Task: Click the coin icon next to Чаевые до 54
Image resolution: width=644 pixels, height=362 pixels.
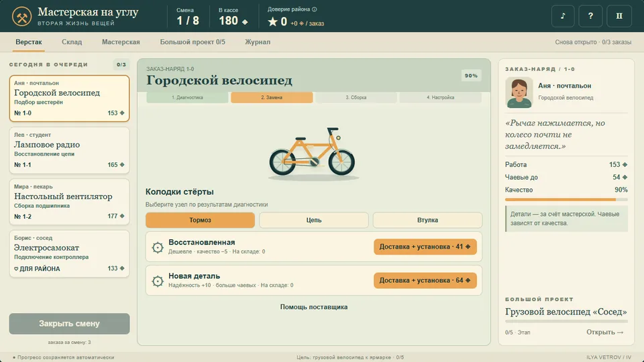Action: [x=625, y=177]
